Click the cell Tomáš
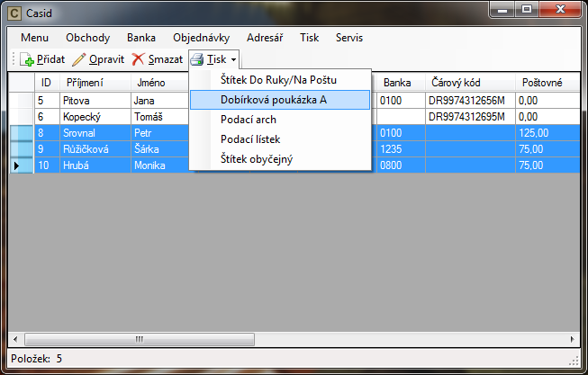588x375 pixels. [160, 117]
